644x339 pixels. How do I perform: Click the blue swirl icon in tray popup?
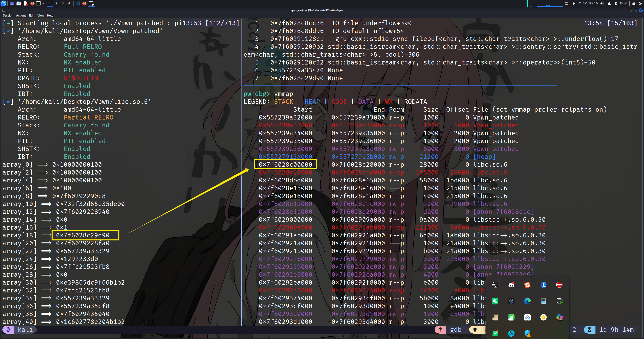[511, 333]
